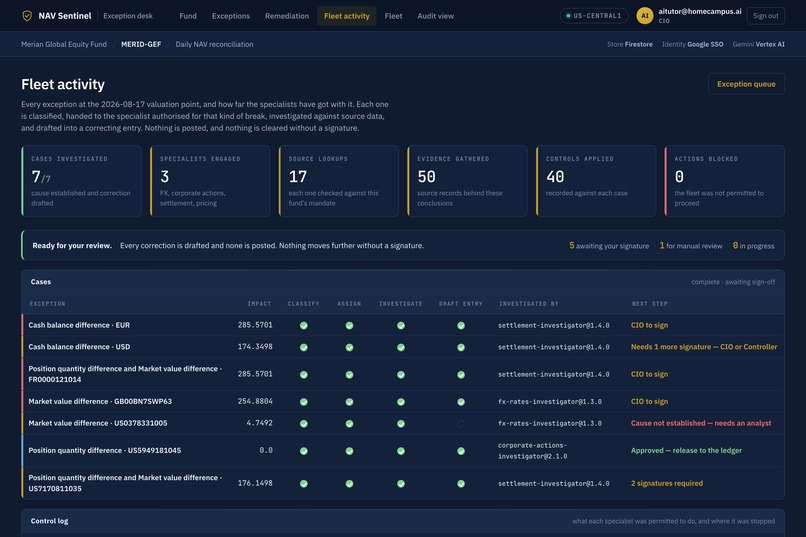Click 'Needs 1 more signature' next step
Screen dimensions: 806x537
(704, 347)
